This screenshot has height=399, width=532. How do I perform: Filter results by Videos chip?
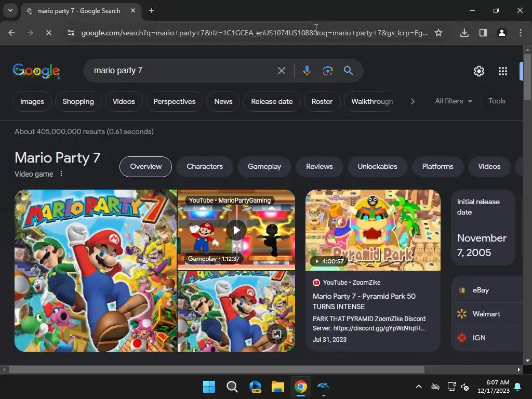124,101
